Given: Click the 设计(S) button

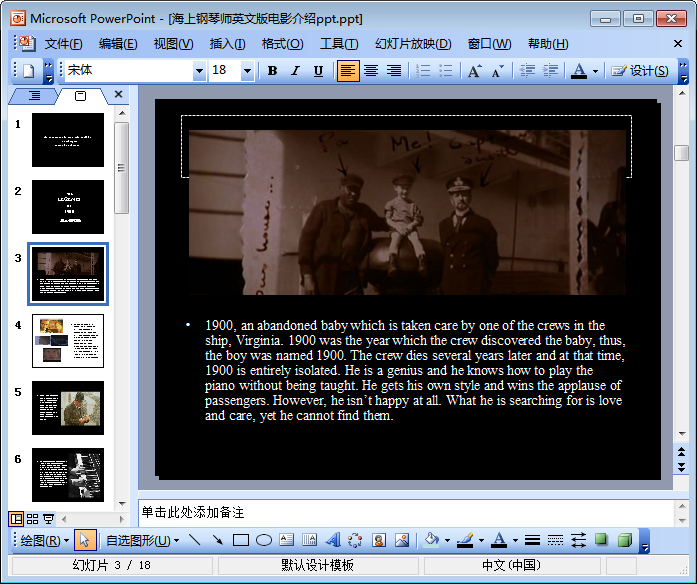Looking at the screenshot, I should [639, 71].
